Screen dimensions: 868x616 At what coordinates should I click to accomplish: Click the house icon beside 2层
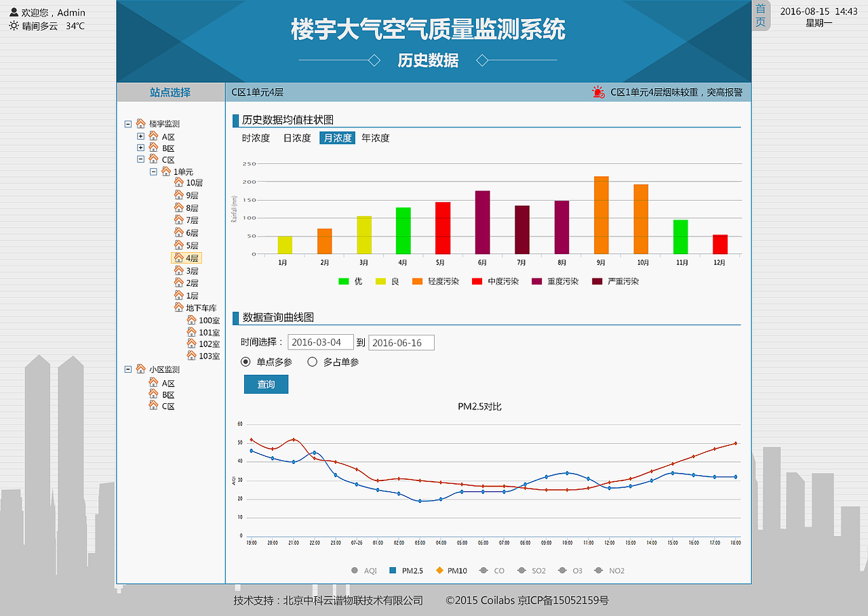(179, 283)
